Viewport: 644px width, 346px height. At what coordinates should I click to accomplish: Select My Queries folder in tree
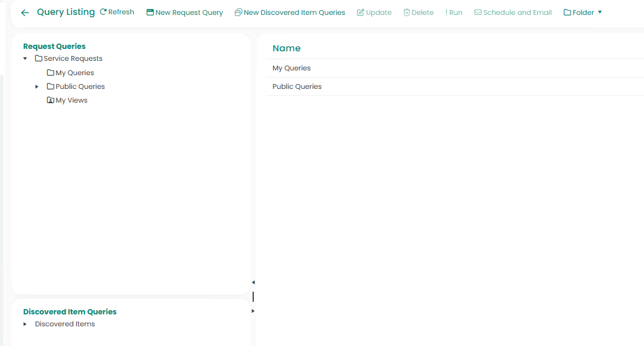click(x=74, y=73)
